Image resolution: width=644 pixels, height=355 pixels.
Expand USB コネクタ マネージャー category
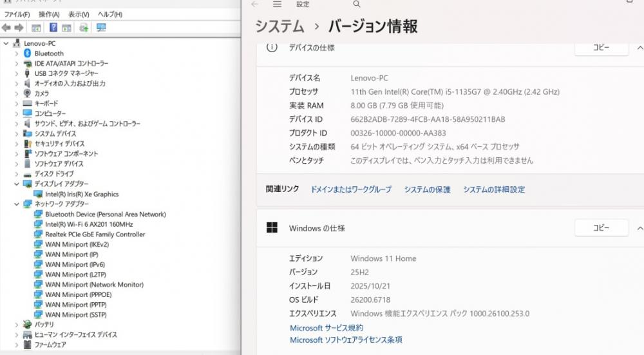point(17,73)
